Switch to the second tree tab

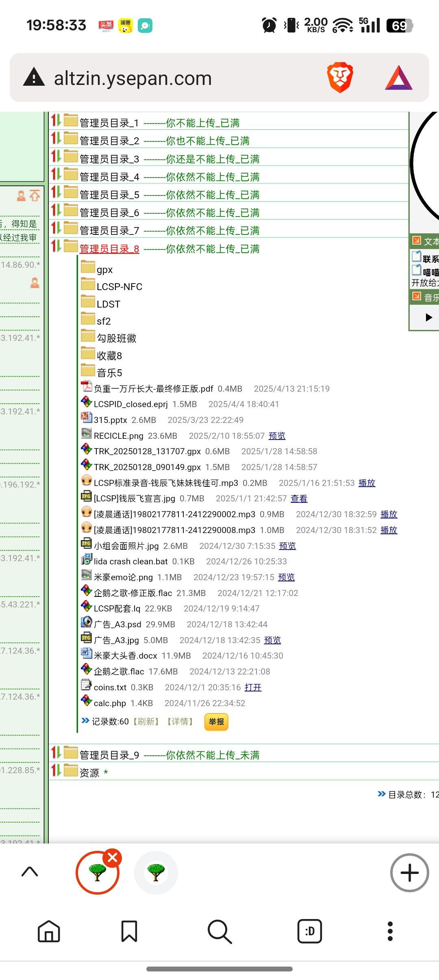[156, 872]
